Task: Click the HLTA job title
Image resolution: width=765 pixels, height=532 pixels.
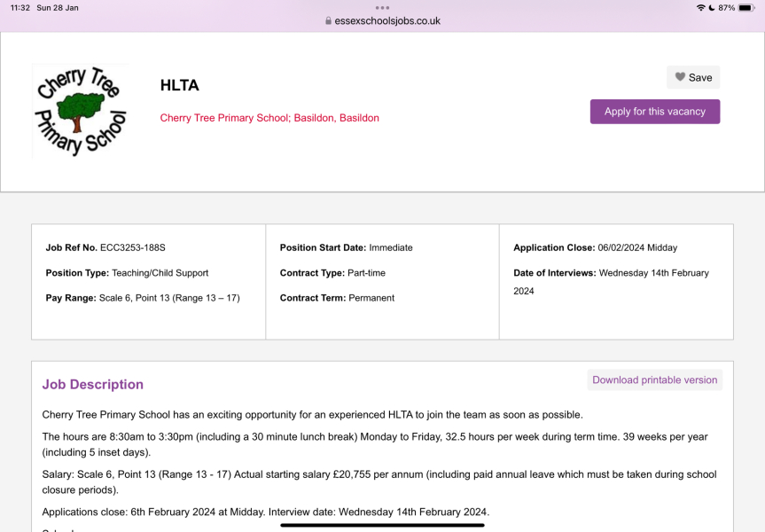Action: point(179,85)
